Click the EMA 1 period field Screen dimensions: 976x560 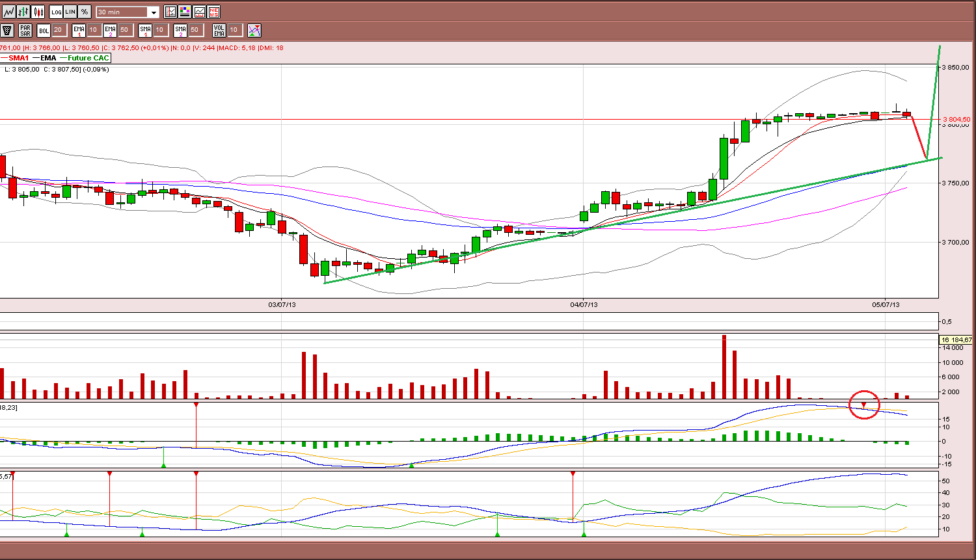pos(94,30)
